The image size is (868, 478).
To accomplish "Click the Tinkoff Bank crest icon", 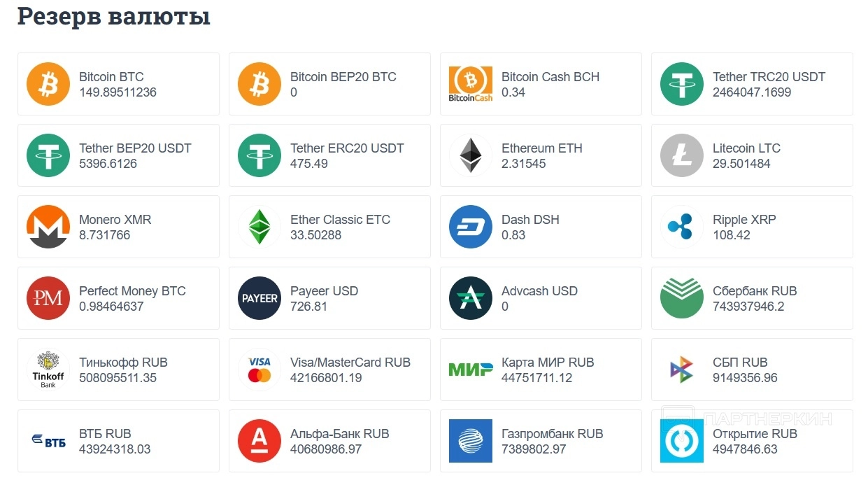I will tap(48, 370).
